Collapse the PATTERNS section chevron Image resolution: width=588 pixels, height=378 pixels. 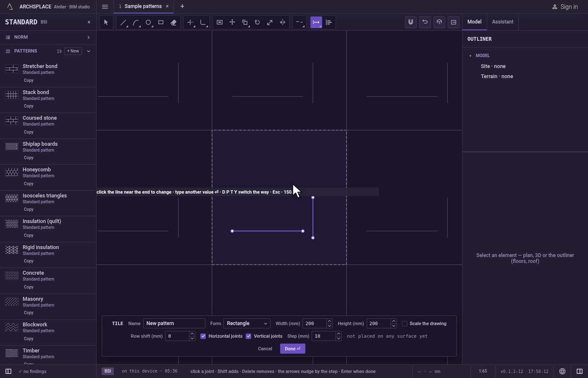(88, 51)
